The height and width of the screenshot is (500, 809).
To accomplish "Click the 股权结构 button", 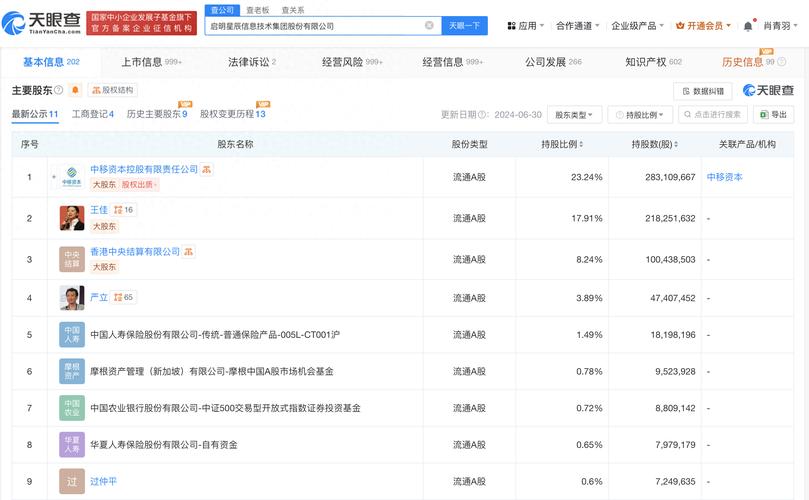I will click(112, 90).
